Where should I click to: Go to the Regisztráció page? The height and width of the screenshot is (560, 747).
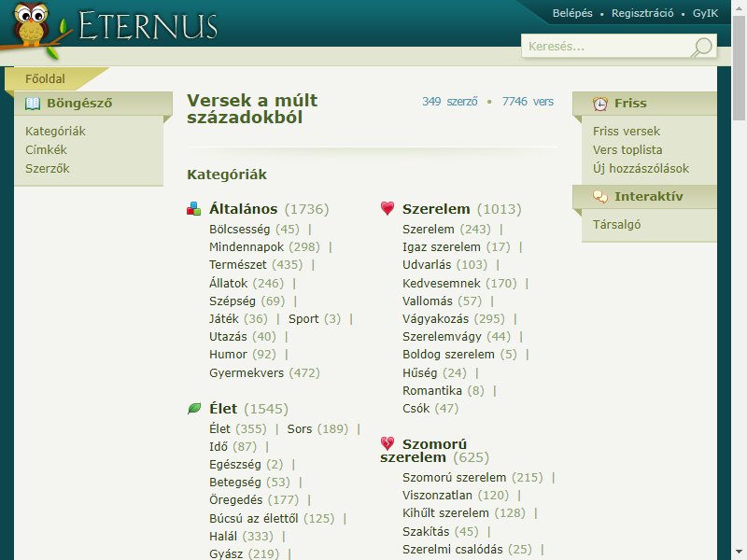coord(642,13)
